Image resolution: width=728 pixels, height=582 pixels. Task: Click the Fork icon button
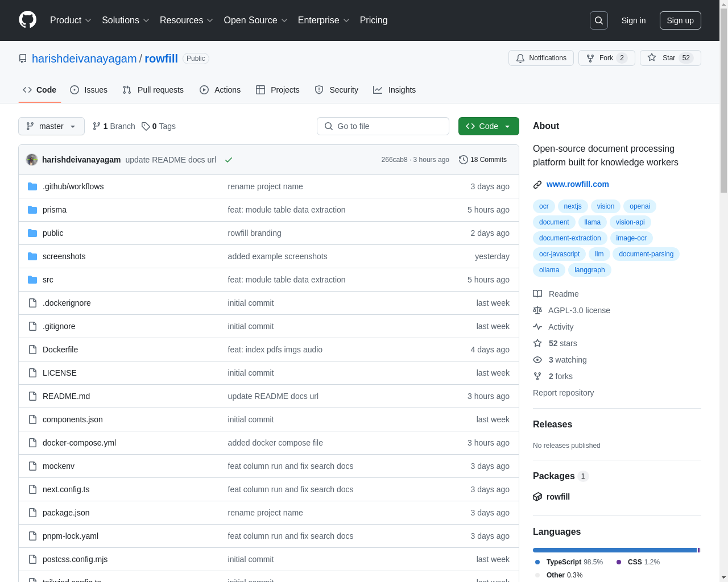[x=590, y=58]
